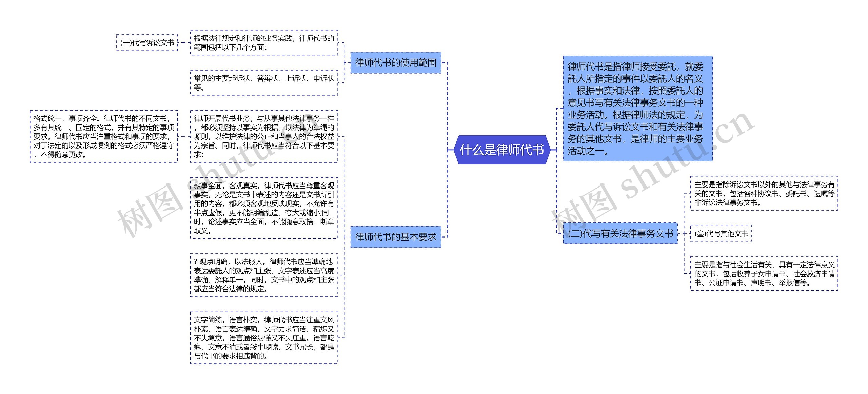Click the 律师代书的基本要求 branch node
The image size is (868, 394).
(x=395, y=237)
